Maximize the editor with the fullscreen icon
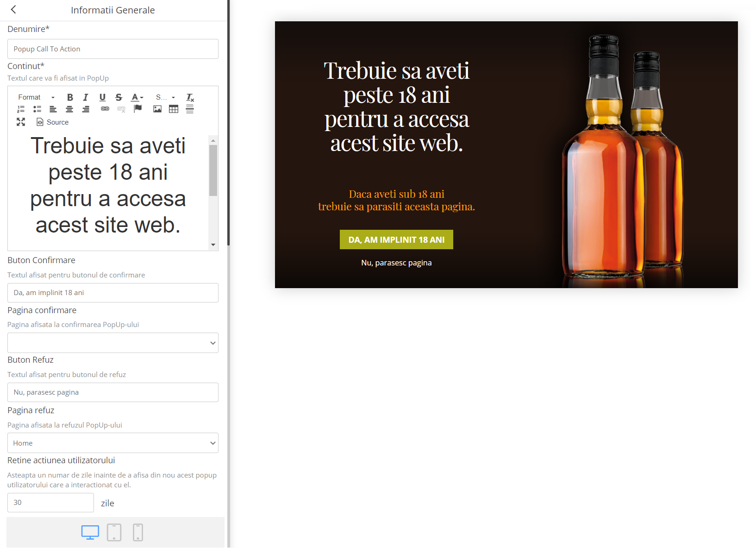Screen dimensions: 756x548 click(x=21, y=122)
